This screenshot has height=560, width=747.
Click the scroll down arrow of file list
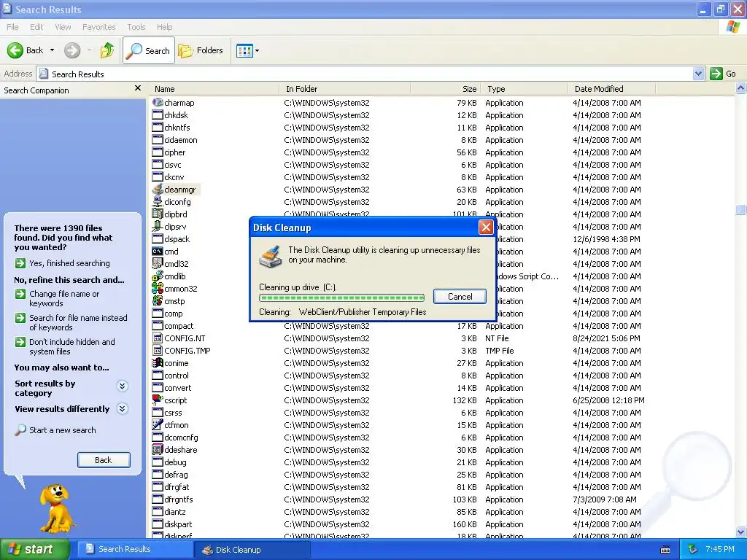[741, 532]
